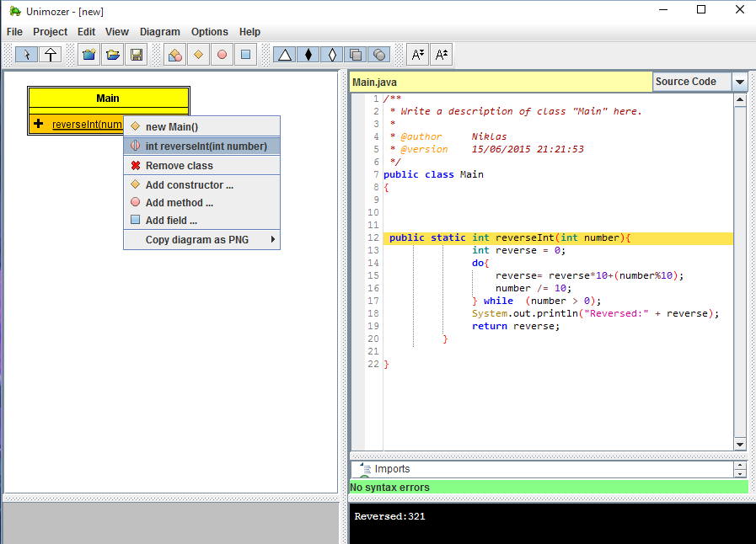
Task: Increase font size with the A-up icon
Action: click(x=442, y=55)
